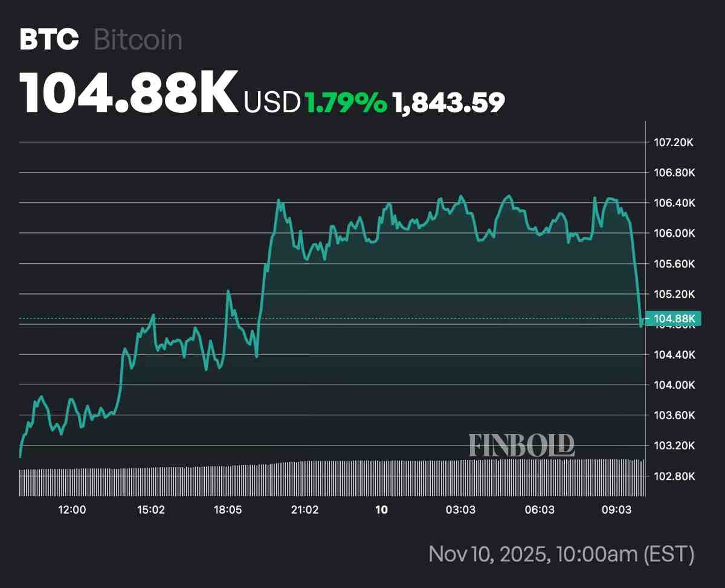Image resolution: width=725 pixels, height=588 pixels.
Task: Click the 09:03 time axis marker
Action: pos(616,510)
